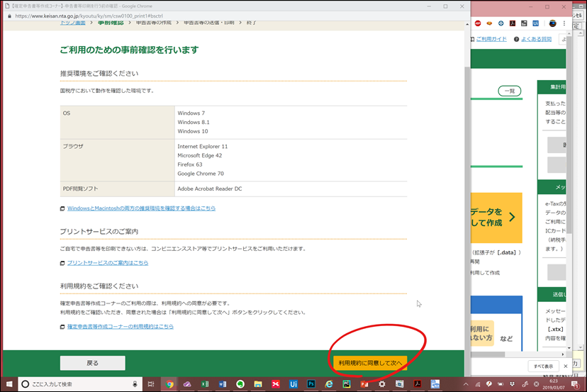Click the blue circular target extension icon

coord(501,23)
